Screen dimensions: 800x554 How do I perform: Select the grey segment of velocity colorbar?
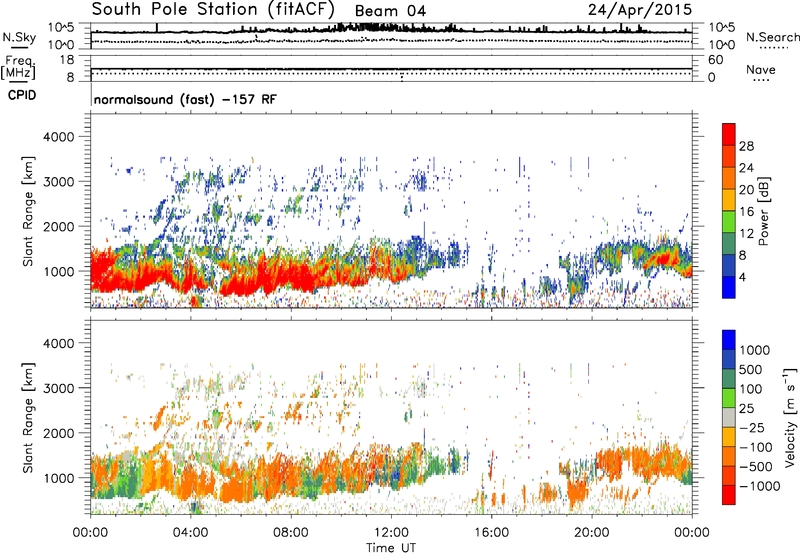pyautogui.click(x=729, y=417)
